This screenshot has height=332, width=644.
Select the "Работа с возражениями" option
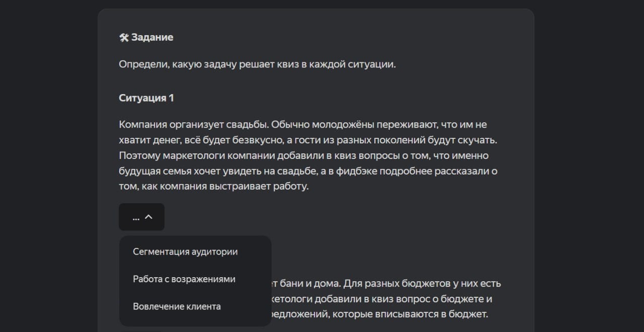184,279
